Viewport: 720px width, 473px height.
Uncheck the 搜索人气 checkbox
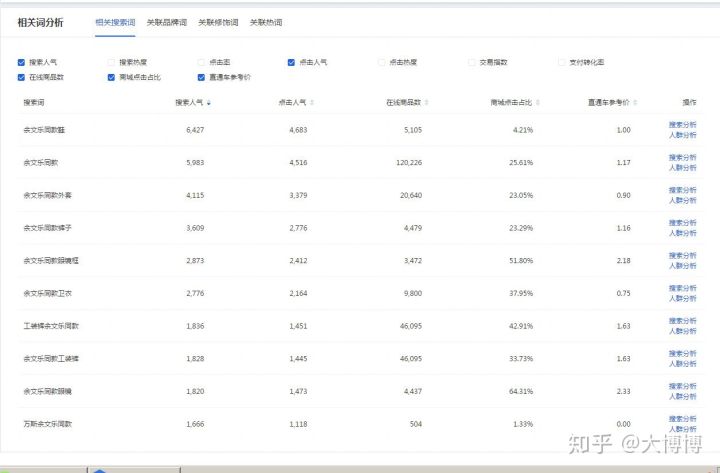tap(22, 62)
